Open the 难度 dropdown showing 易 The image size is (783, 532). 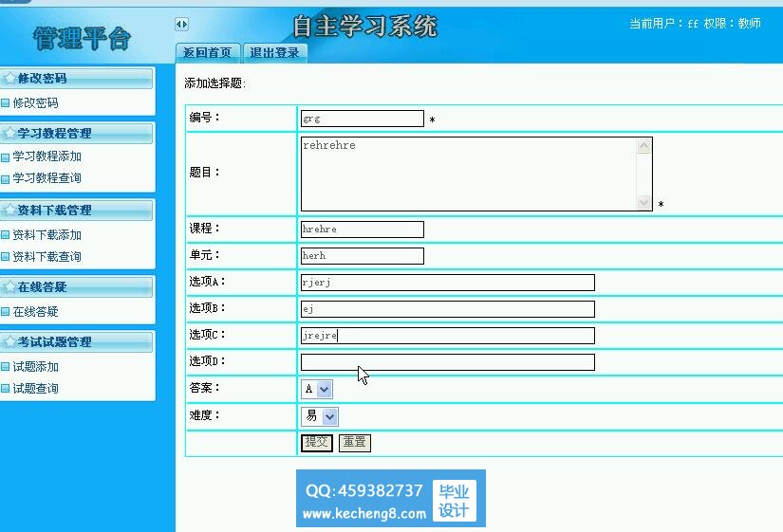coord(320,416)
